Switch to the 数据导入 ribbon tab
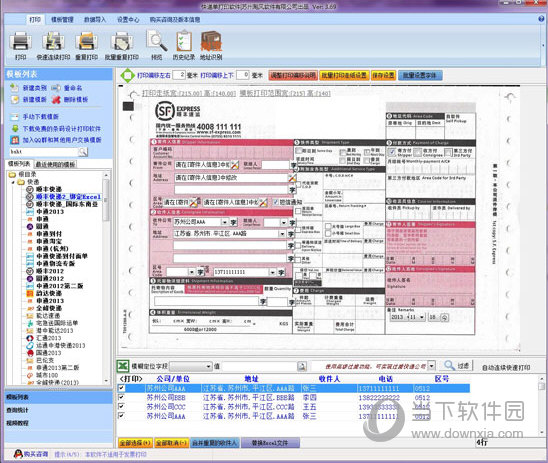548x463 pixels. (x=95, y=20)
